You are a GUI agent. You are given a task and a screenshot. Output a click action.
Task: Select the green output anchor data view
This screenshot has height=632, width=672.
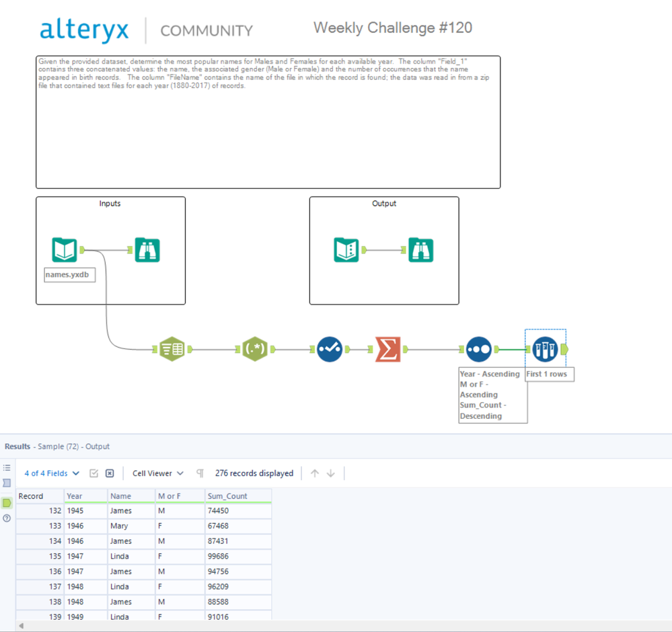tap(7, 503)
